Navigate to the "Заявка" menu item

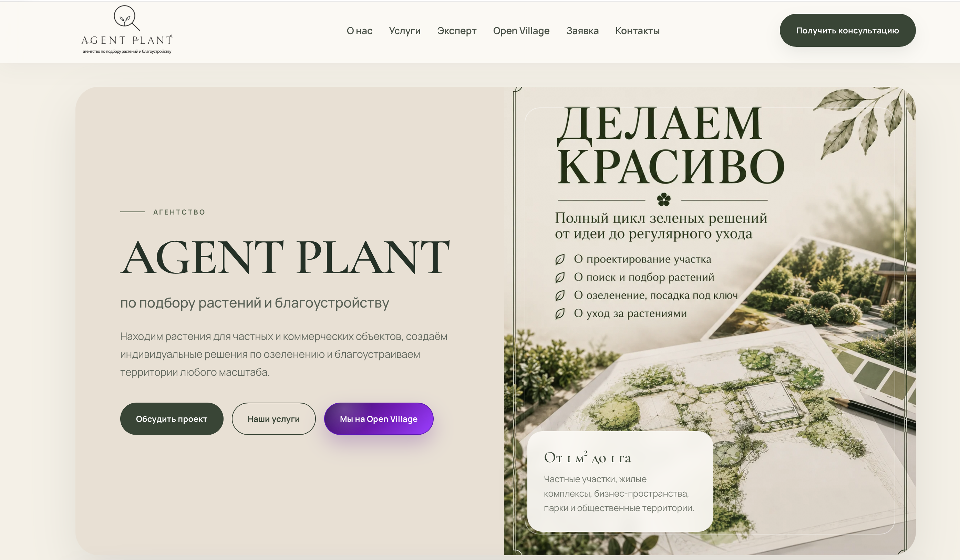pos(582,31)
